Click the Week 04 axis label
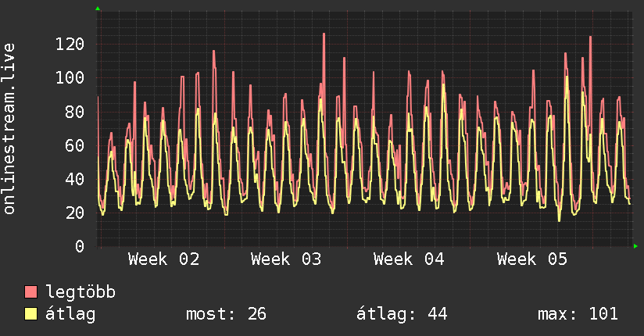This screenshot has width=644, height=336. (x=409, y=259)
